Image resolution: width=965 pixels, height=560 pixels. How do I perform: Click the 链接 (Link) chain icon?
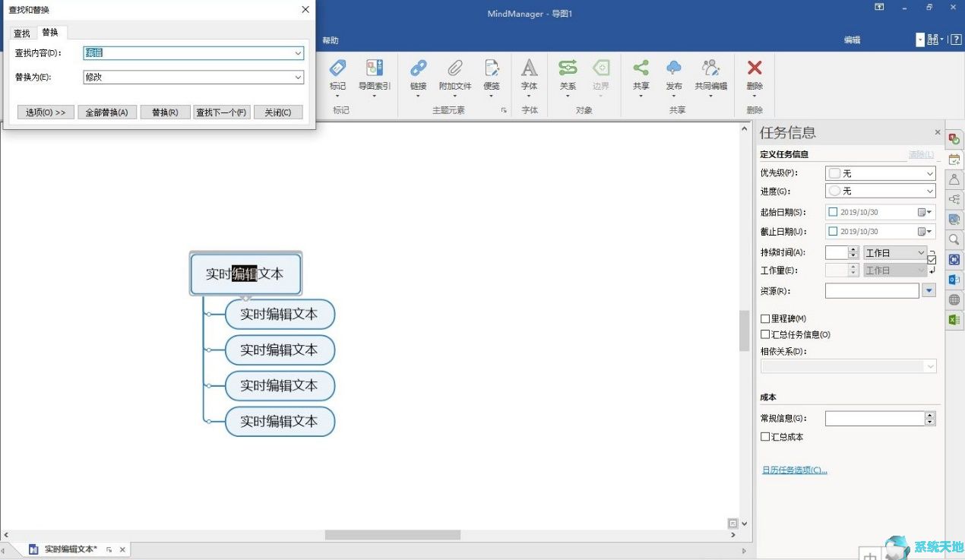click(419, 68)
